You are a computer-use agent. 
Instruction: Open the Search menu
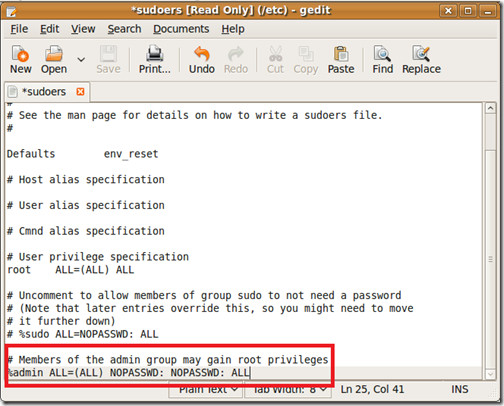(124, 29)
